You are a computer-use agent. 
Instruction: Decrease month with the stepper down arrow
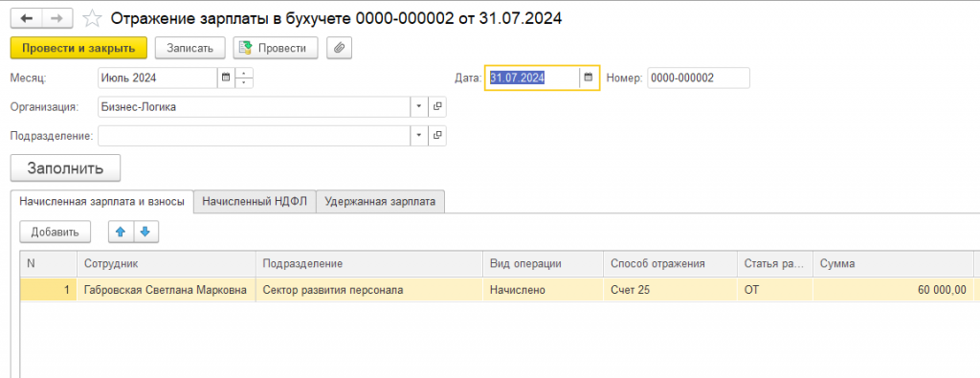pyautogui.click(x=244, y=83)
